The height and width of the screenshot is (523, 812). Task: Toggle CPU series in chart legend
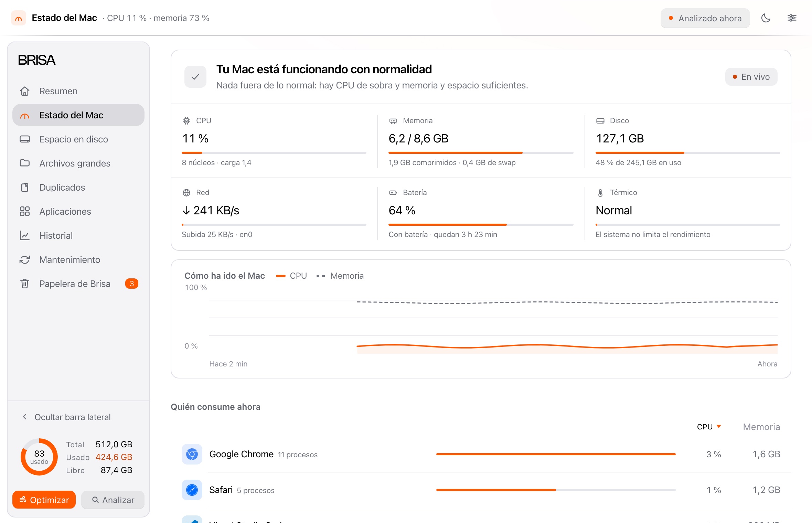click(x=291, y=276)
